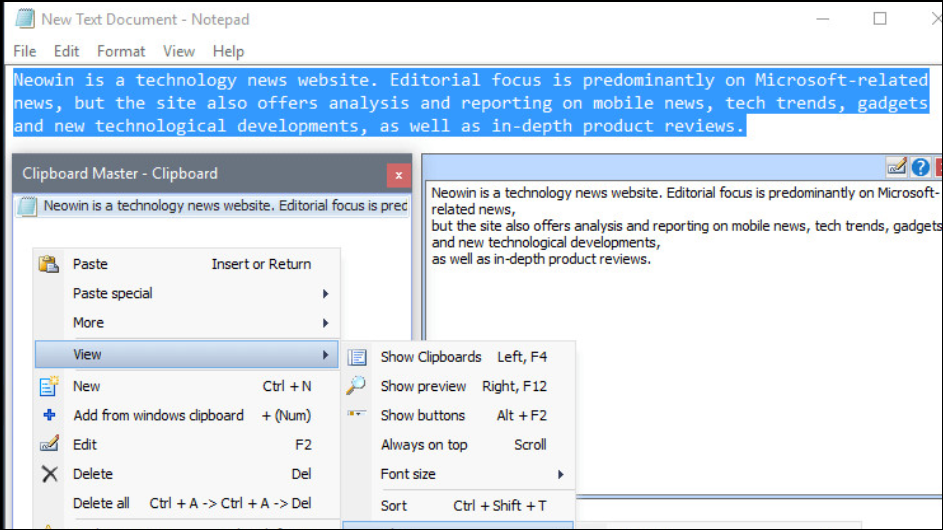943x530 pixels.
Task: Click the notepad icon beside the Neowin clipboard entry
Action: (27, 206)
